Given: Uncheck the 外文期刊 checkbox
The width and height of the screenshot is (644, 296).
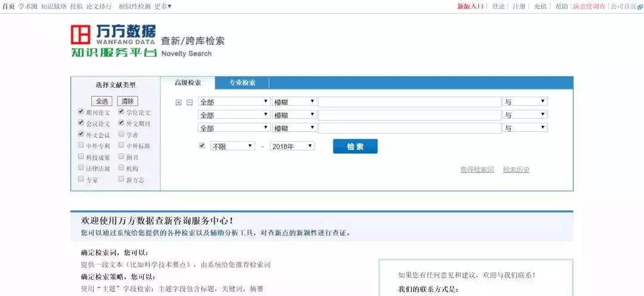Looking at the screenshot, I should 121,122.
